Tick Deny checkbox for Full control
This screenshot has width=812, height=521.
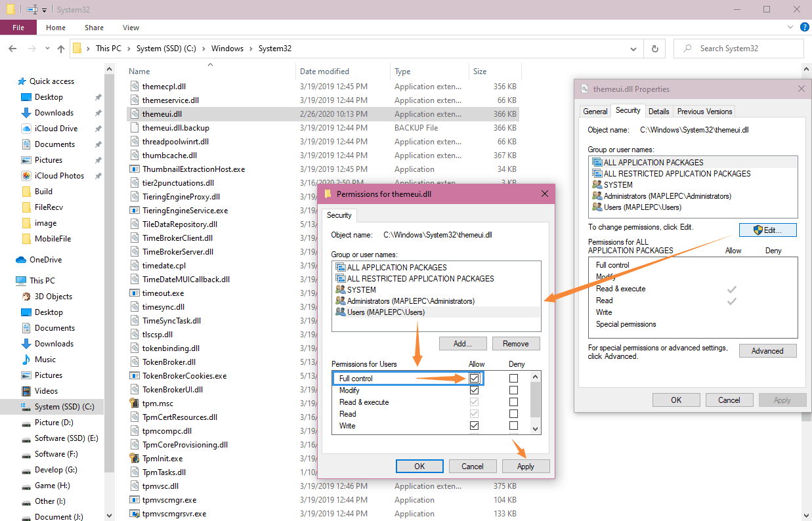click(513, 379)
